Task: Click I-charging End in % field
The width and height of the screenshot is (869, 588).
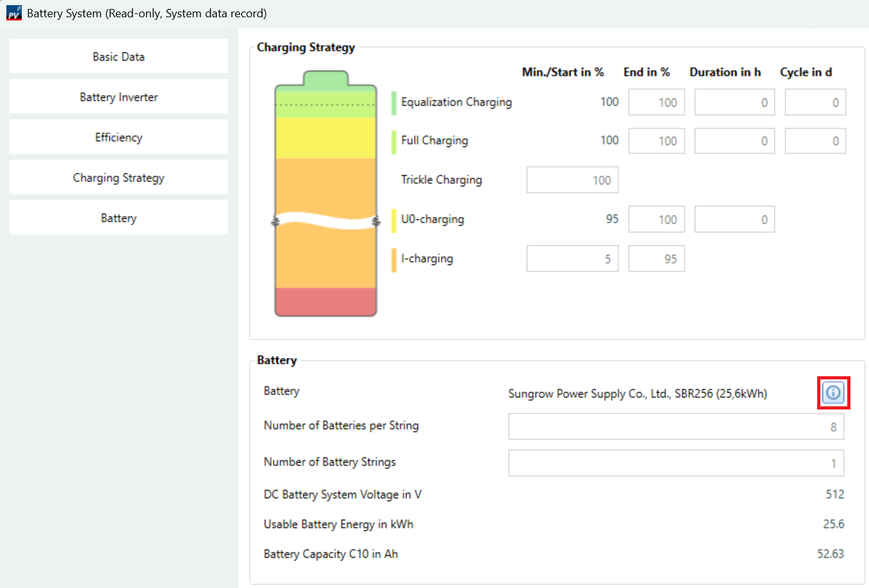Action: [x=656, y=259]
